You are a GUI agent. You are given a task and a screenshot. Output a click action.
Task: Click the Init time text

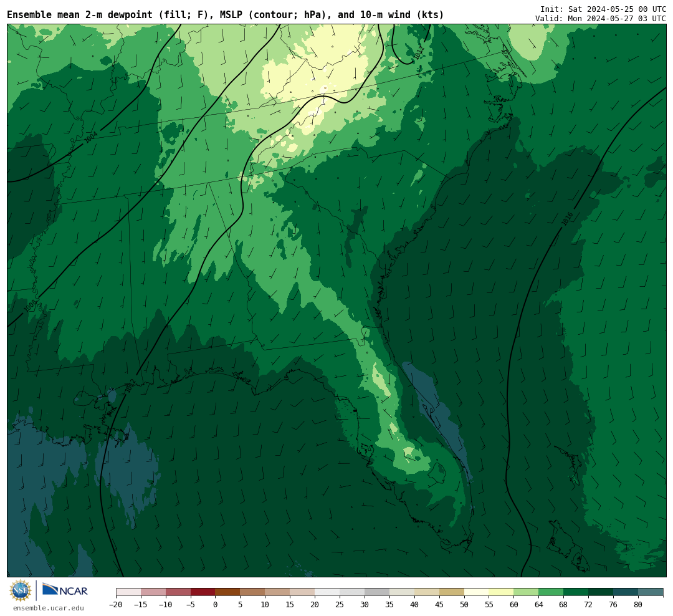pos(603,9)
